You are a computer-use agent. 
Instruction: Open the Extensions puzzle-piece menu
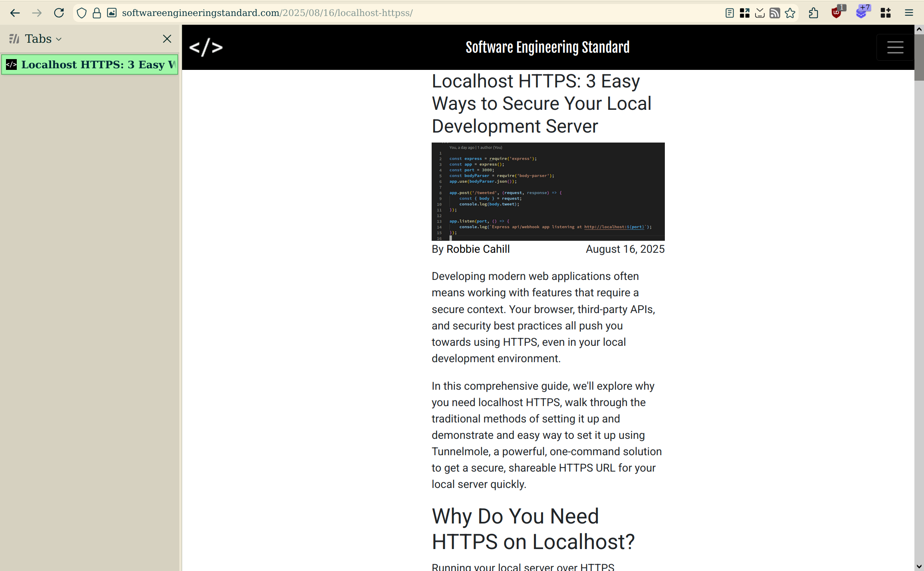tap(813, 13)
